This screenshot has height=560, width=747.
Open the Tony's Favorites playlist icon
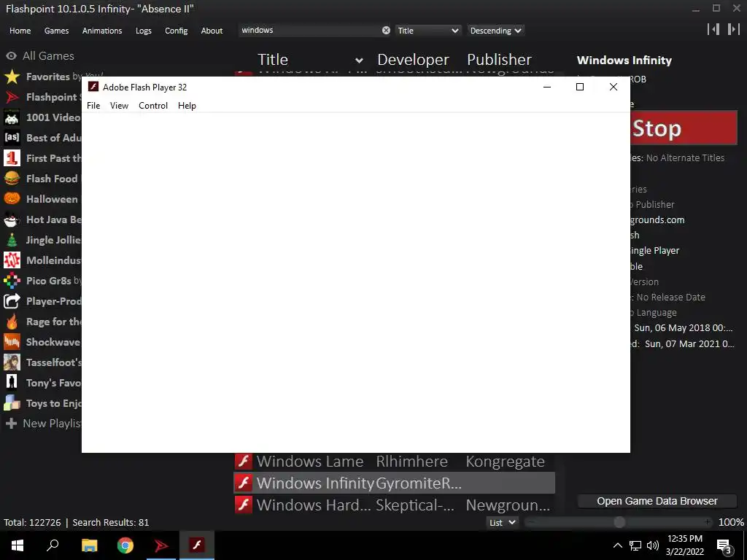point(12,383)
